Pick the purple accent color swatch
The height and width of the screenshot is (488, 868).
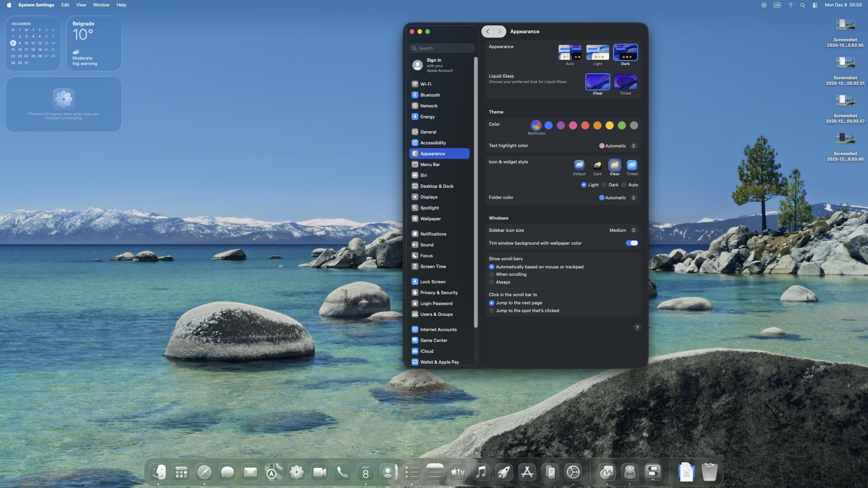tap(561, 125)
